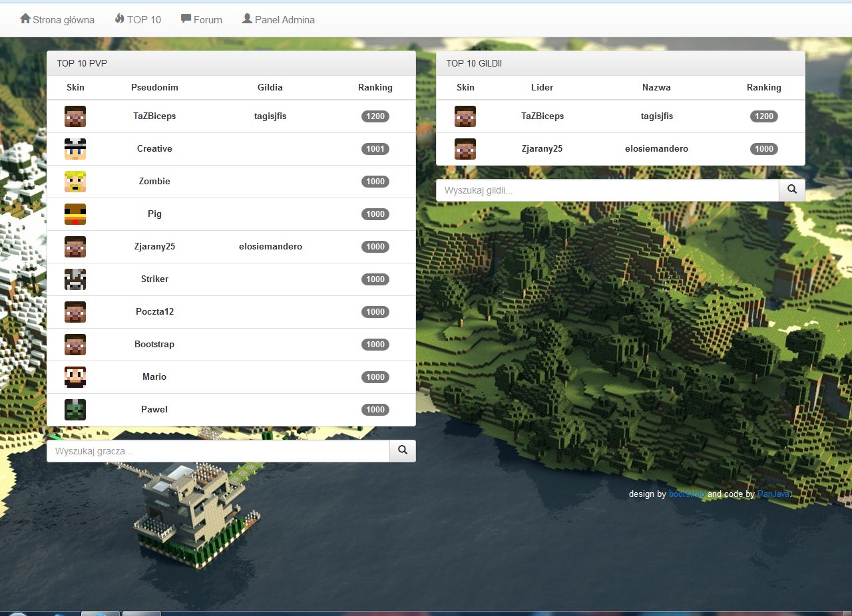Focus the Wyszukaj gildii search field
Viewport: 852px width, 616px height.
pos(608,190)
